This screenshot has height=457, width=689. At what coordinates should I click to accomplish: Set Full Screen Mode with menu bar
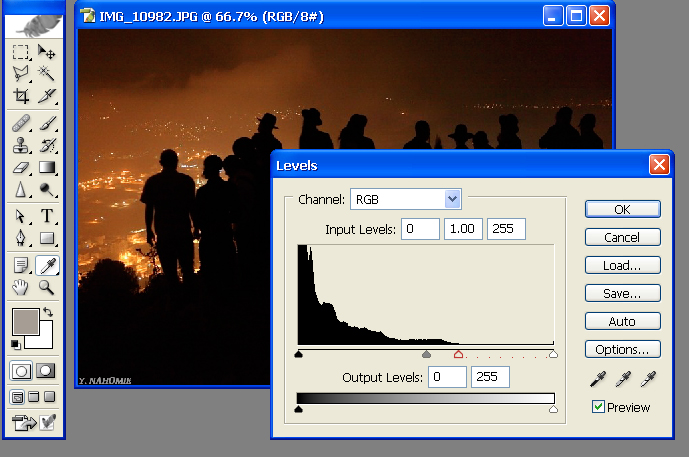click(33, 397)
